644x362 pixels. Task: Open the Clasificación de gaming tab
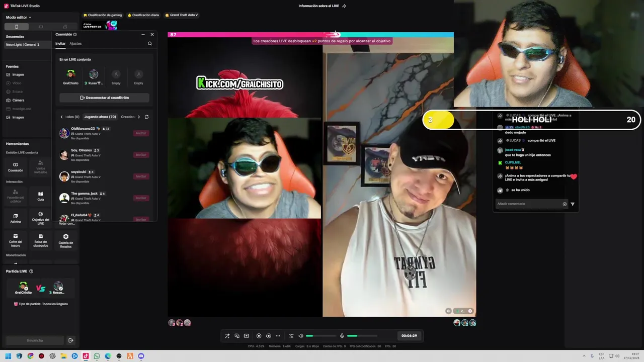pyautogui.click(x=103, y=15)
